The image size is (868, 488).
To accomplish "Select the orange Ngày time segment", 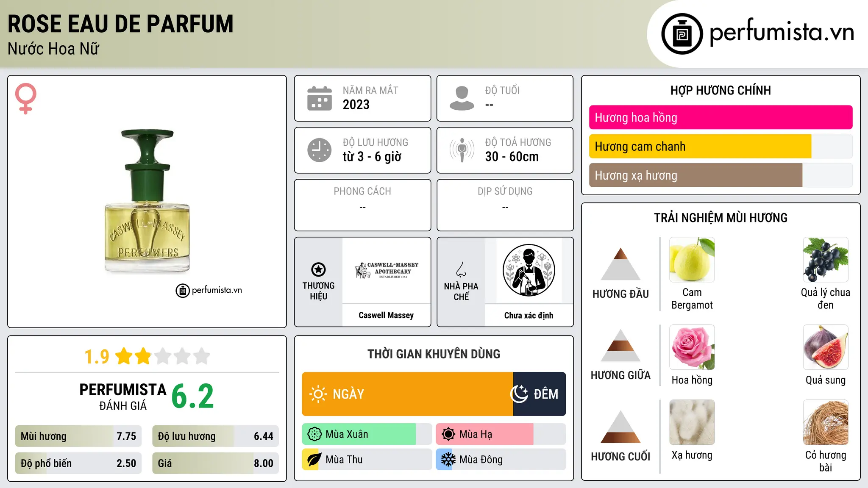I will [x=407, y=394].
